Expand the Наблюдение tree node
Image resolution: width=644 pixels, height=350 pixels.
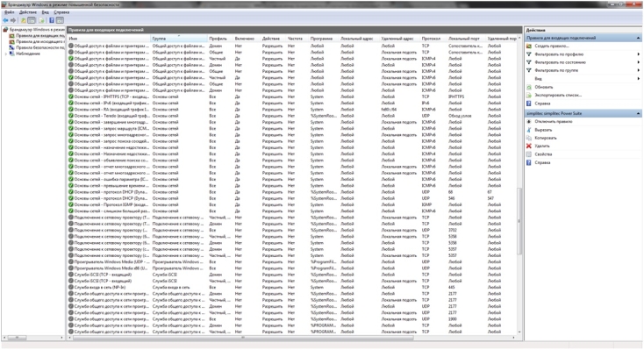(x=6, y=54)
